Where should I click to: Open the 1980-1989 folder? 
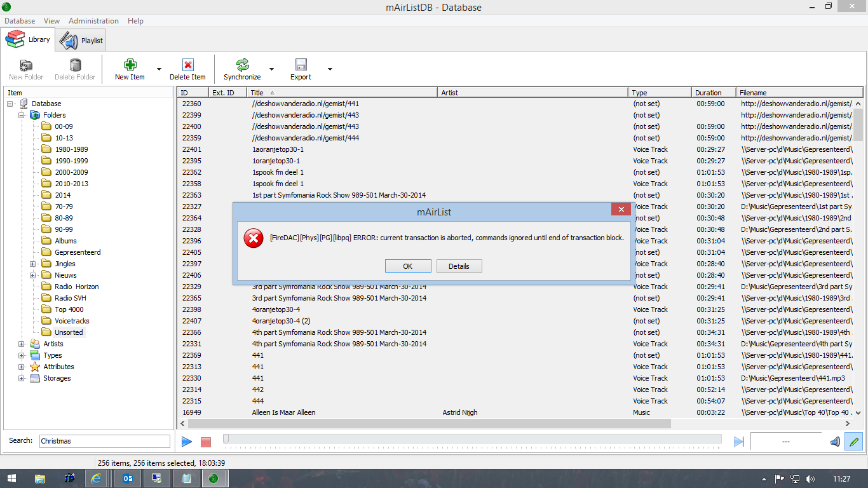point(71,149)
